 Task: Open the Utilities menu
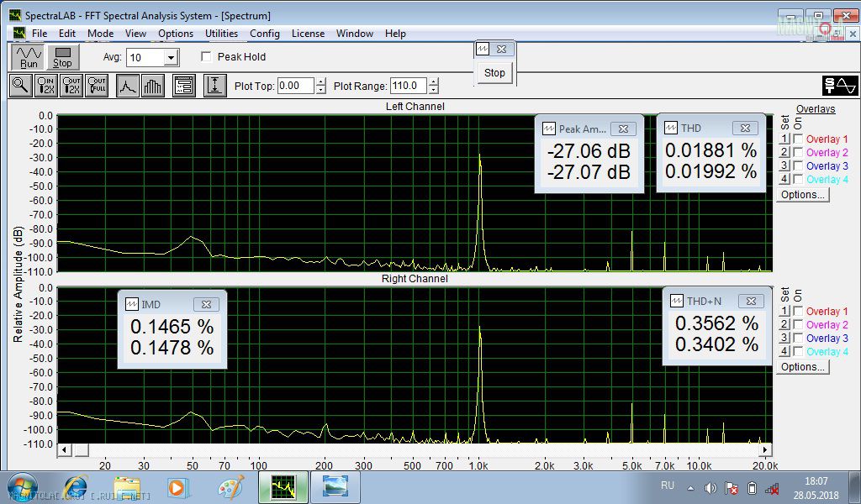221,34
